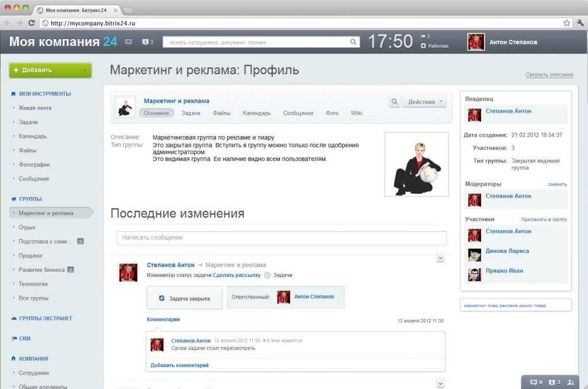The image size is (588, 389).
Task: Open the "Wiki" tab of the group
Action: click(356, 113)
